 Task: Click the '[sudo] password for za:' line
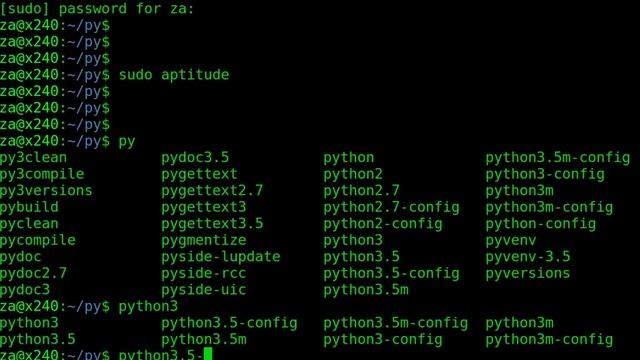[97, 9]
